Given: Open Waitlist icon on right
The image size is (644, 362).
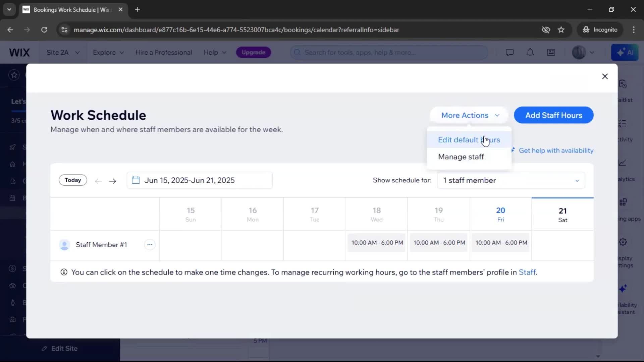Looking at the screenshot, I should [623, 84].
